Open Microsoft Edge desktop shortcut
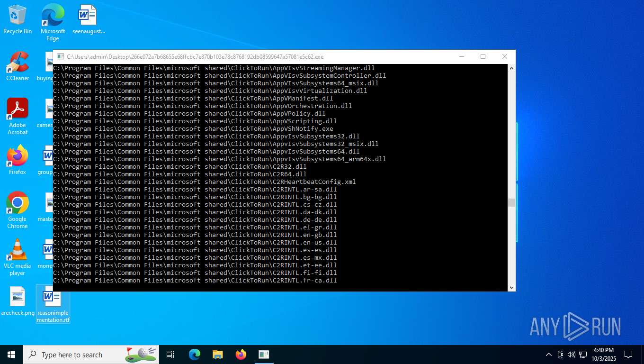 (53, 23)
